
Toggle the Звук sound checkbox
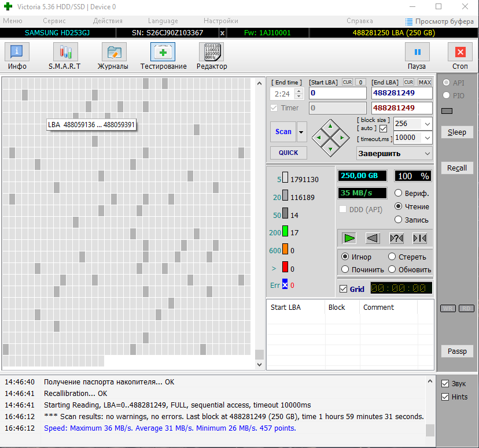pos(445,384)
